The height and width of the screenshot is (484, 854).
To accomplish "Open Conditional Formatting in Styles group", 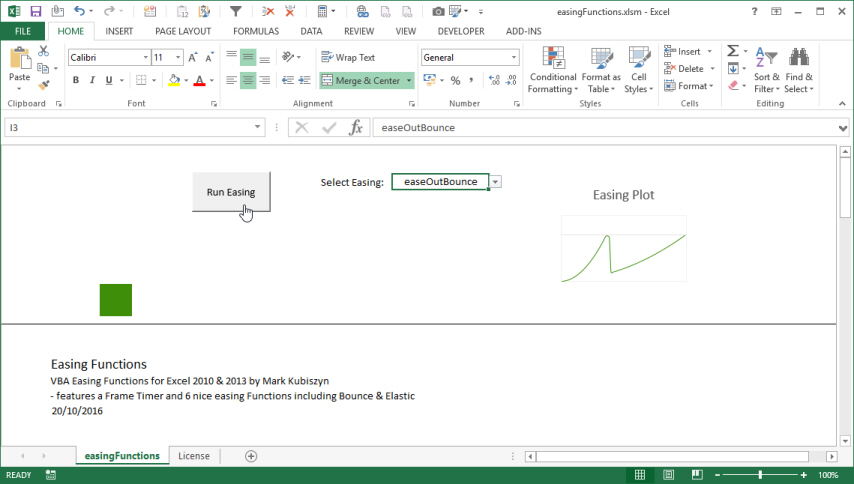I will [552, 70].
